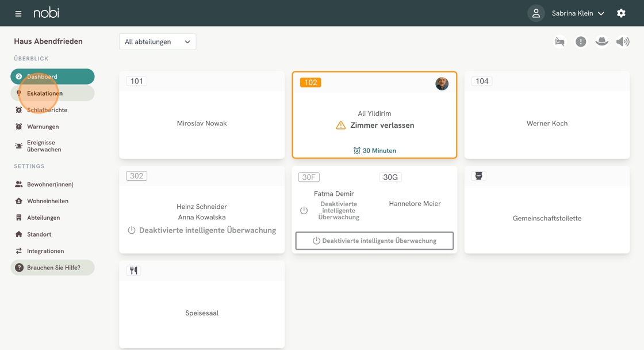This screenshot has height=350, width=644.
Task: Open the Sabrina Klein user menu
Action: [x=577, y=13]
